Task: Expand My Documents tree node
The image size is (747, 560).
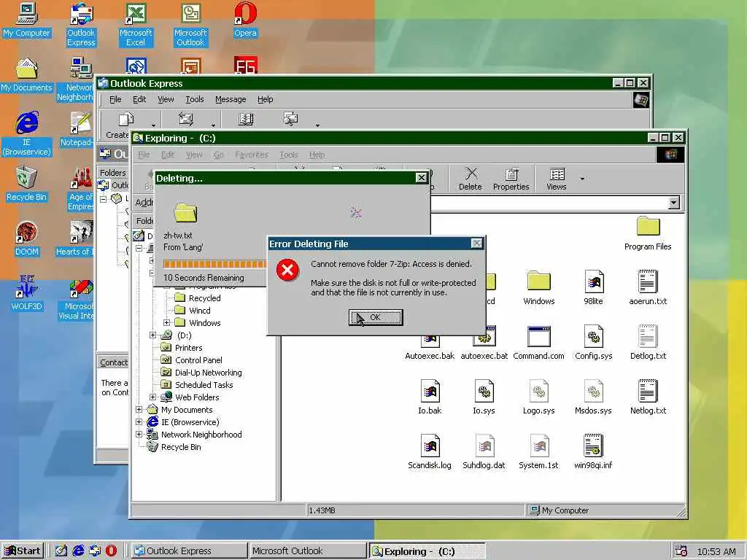Action: 139,410
